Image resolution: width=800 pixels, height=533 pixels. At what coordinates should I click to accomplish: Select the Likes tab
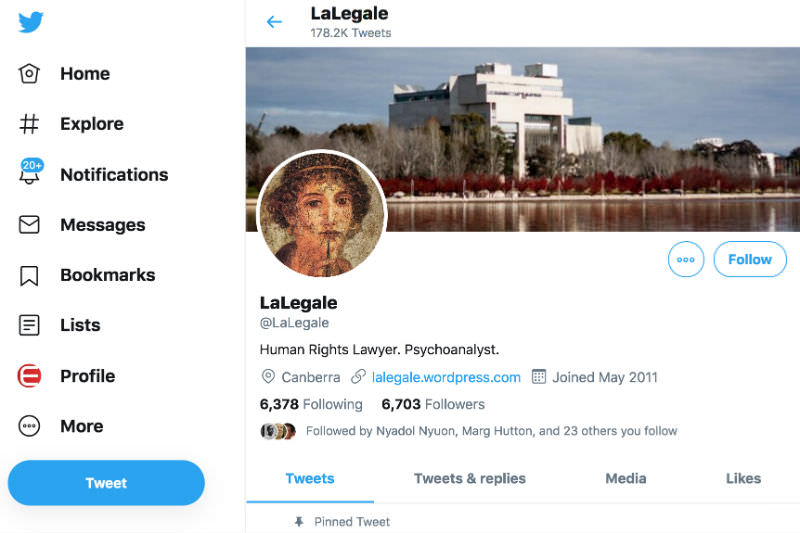pyautogui.click(x=743, y=478)
